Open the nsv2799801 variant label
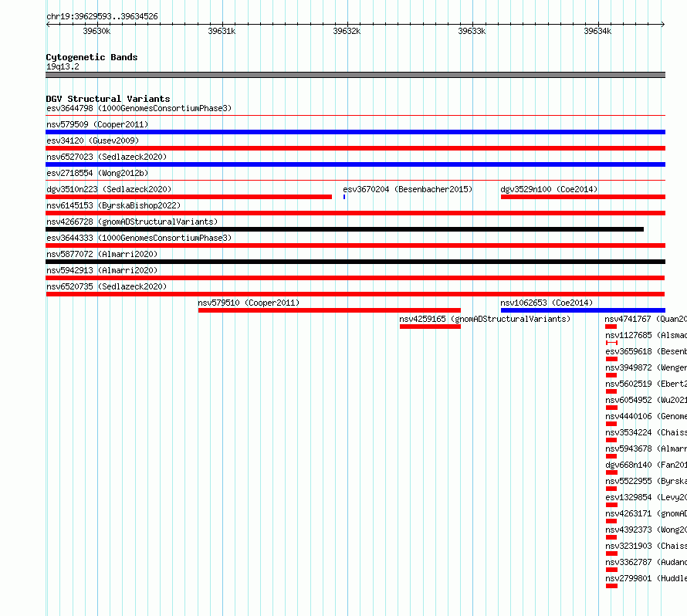687x616 pixels. point(646,578)
